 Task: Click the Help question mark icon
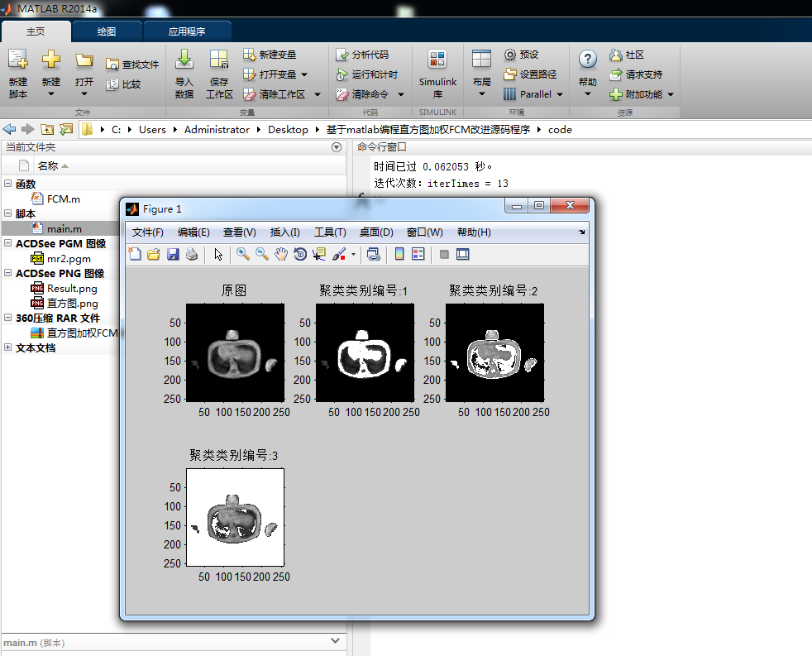588,59
